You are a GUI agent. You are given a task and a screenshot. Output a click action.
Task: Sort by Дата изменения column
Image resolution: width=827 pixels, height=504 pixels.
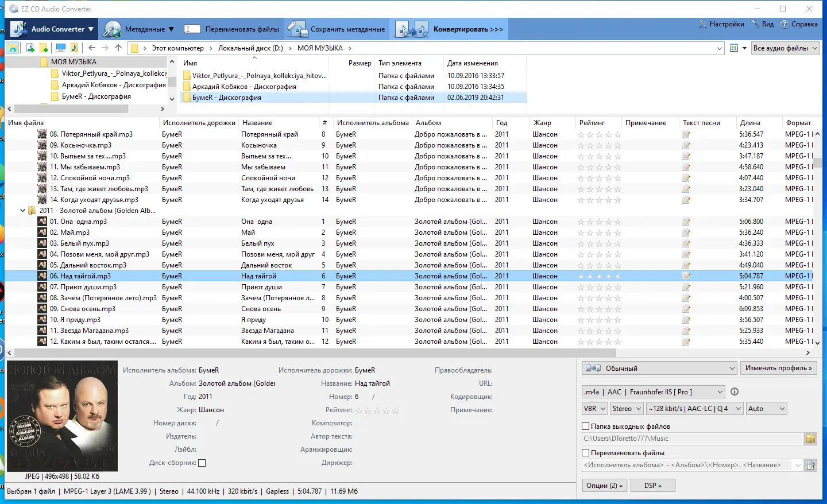pyautogui.click(x=473, y=63)
